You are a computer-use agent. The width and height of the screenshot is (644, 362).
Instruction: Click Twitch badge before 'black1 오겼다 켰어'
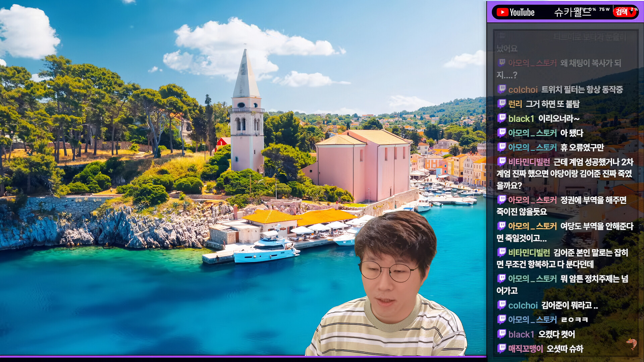(x=501, y=334)
